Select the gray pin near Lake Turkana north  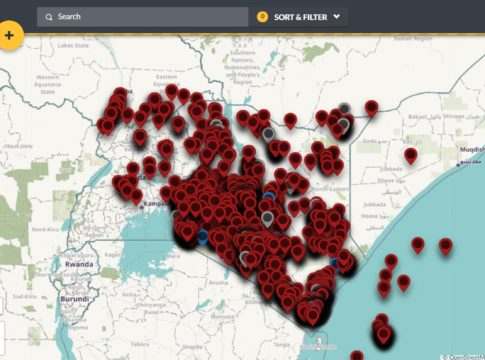pos(217,124)
